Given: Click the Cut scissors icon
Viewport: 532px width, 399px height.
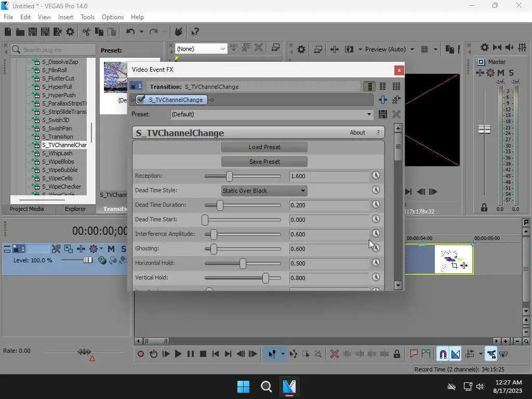Looking at the screenshot, I should pyautogui.click(x=87, y=32).
